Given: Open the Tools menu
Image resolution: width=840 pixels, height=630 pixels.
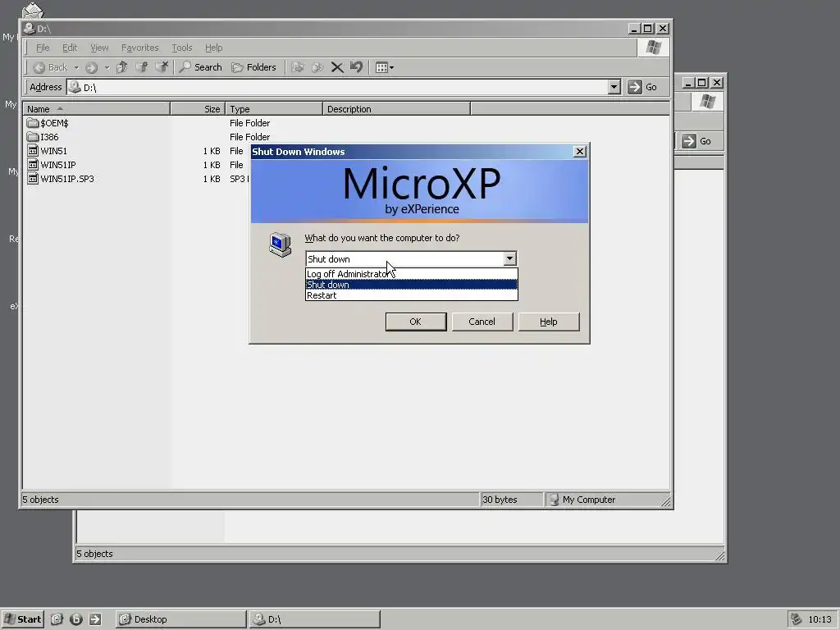Looking at the screenshot, I should coord(181,48).
